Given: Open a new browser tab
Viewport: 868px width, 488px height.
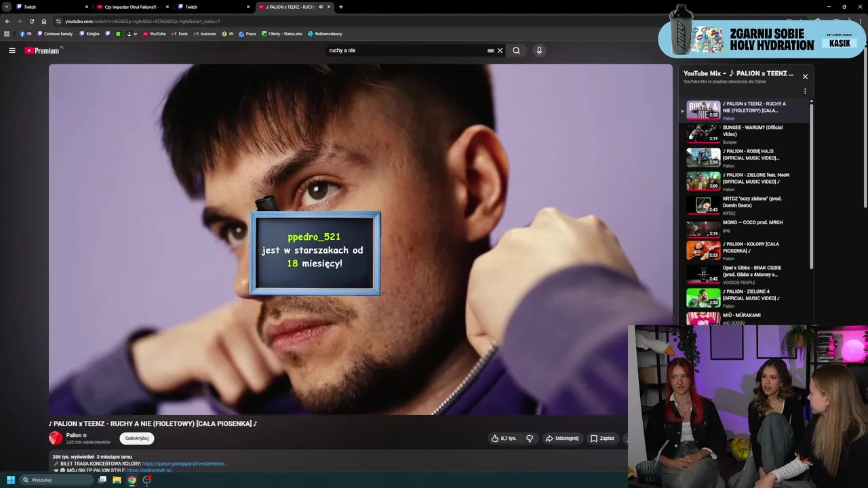Looking at the screenshot, I should [x=340, y=7].
